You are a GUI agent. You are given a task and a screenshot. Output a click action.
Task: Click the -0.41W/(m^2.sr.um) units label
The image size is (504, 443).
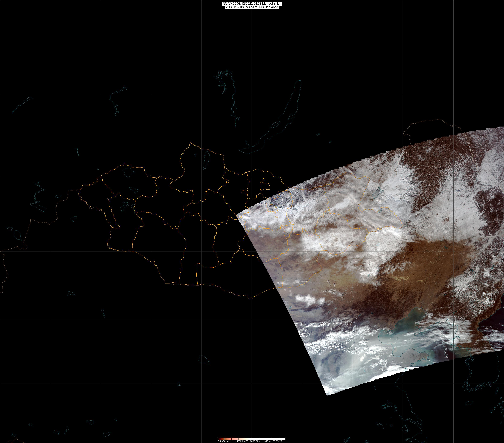pos(226,441)
